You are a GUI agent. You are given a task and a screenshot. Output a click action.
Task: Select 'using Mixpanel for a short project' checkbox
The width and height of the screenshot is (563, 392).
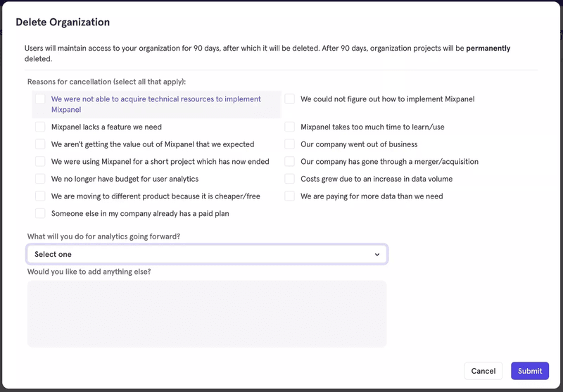[x=40, y=162]
